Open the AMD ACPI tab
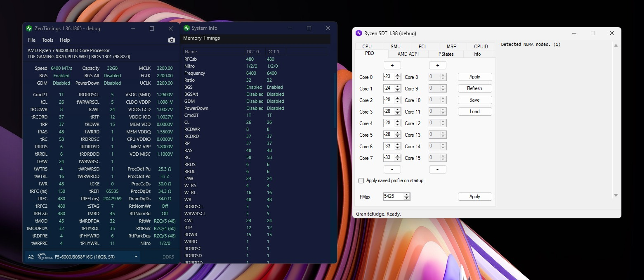The image size is (644, 280). point(408,54)
